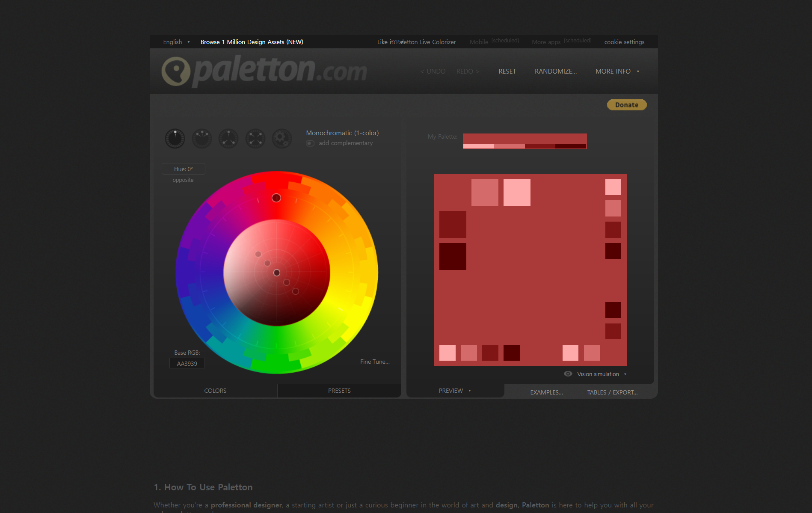Click the light pink swatch in My Palette strip
The height and width of the screenshot is (513, 812).
click(478, 146)
